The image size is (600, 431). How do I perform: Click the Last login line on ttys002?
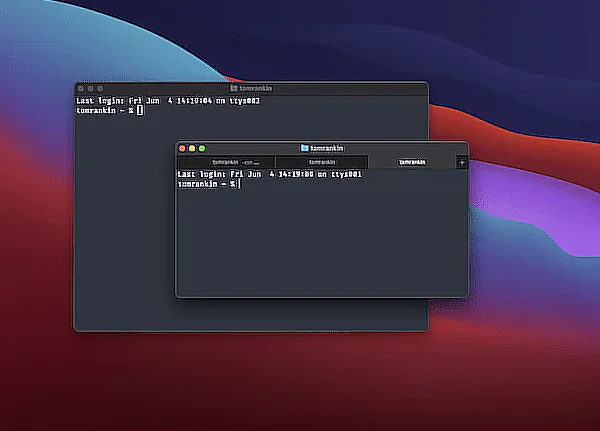click(x=168, y=100)
